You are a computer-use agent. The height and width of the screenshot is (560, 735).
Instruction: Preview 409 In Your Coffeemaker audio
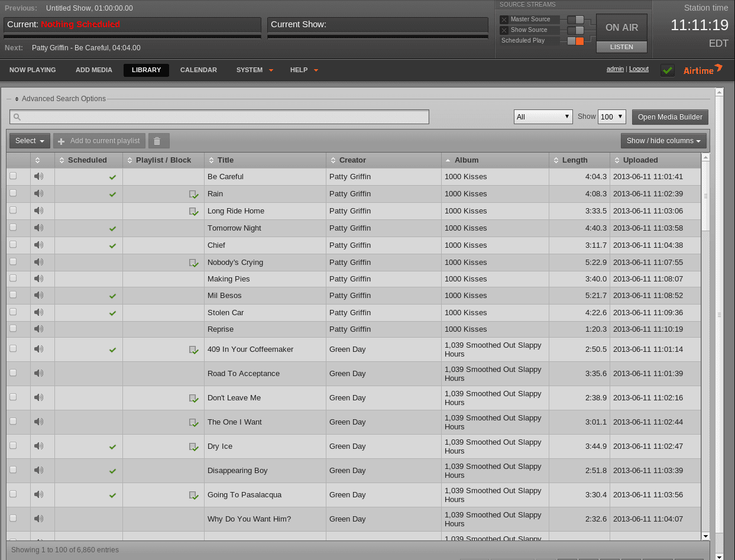pyautogui.click(x=39, y=349)
